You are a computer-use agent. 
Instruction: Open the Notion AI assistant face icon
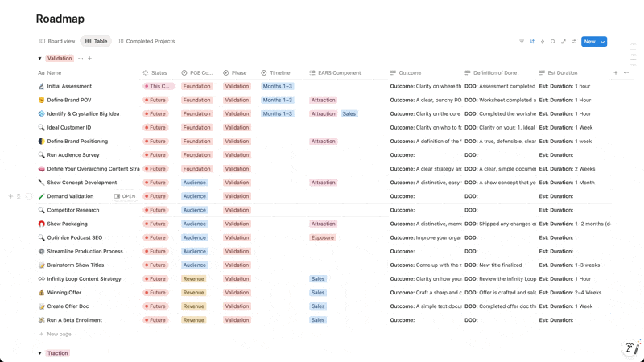pos(631,348)
